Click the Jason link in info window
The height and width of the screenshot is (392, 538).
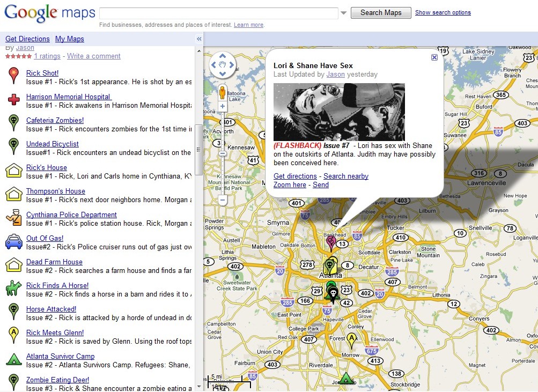(335, 75)
